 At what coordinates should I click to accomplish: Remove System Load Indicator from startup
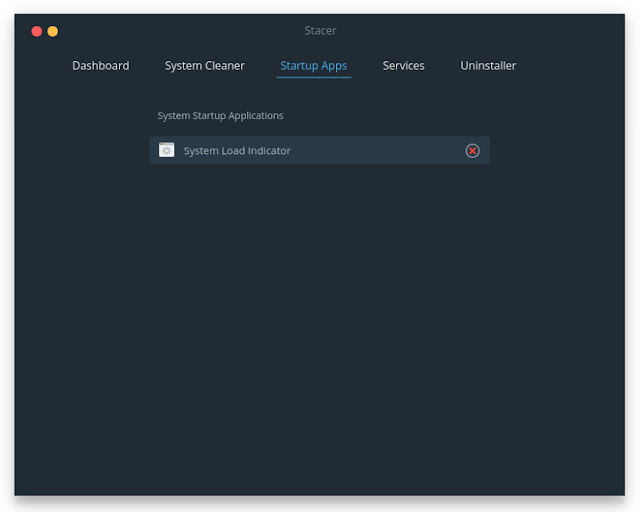(x=472, y=151)
